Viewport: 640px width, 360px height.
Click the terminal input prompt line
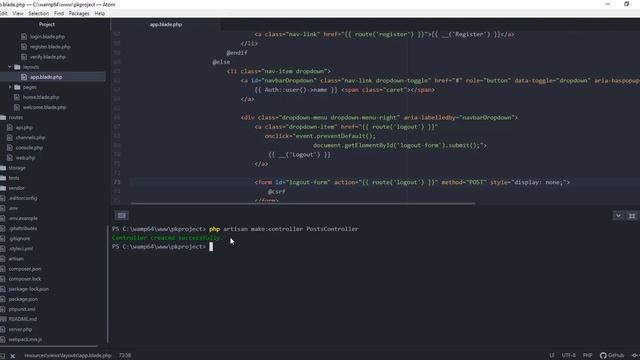click(x=162, y=247)
